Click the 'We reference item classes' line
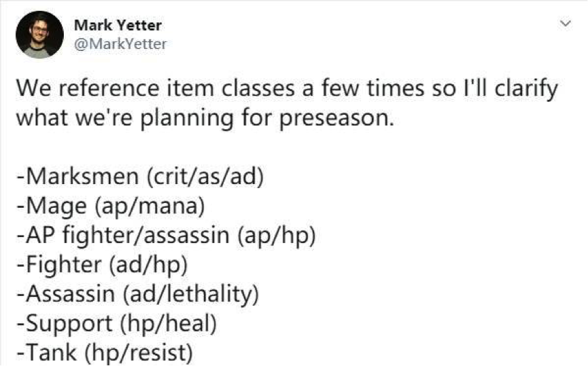The height and width of the screenshot is (366, 588). click(287, 89)
